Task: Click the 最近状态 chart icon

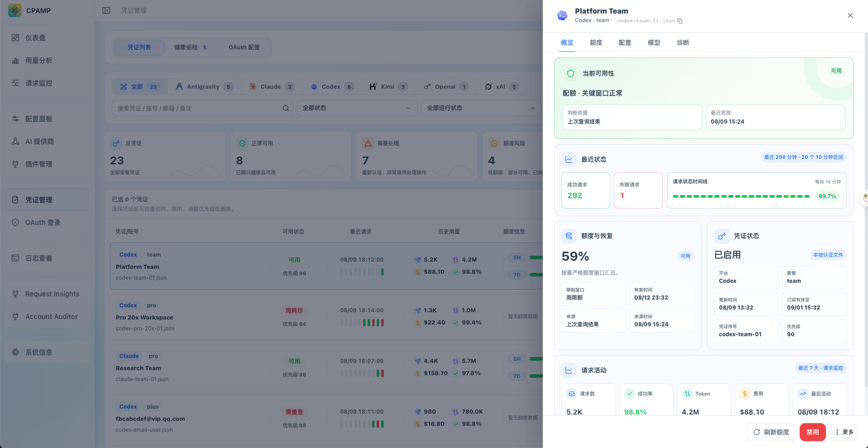Action: click(569, 159)
